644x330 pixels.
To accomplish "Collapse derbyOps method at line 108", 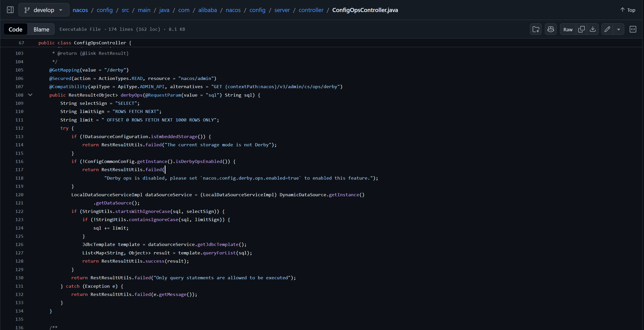I will (30, 95).
